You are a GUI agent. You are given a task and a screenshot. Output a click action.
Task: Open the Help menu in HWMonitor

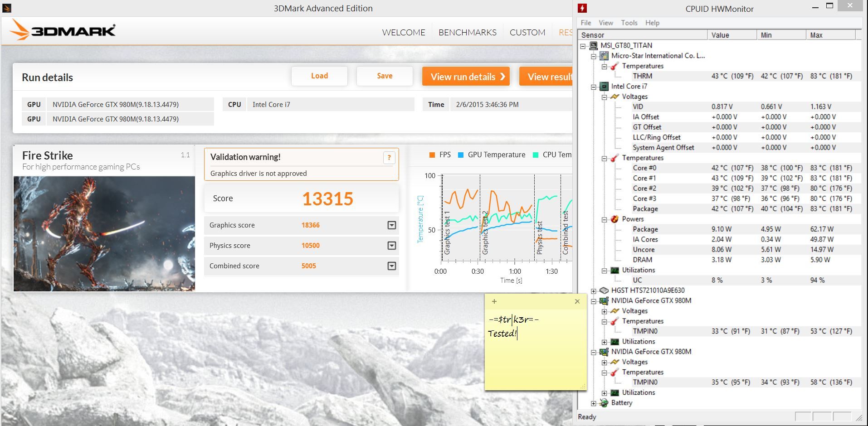point(653,23)
